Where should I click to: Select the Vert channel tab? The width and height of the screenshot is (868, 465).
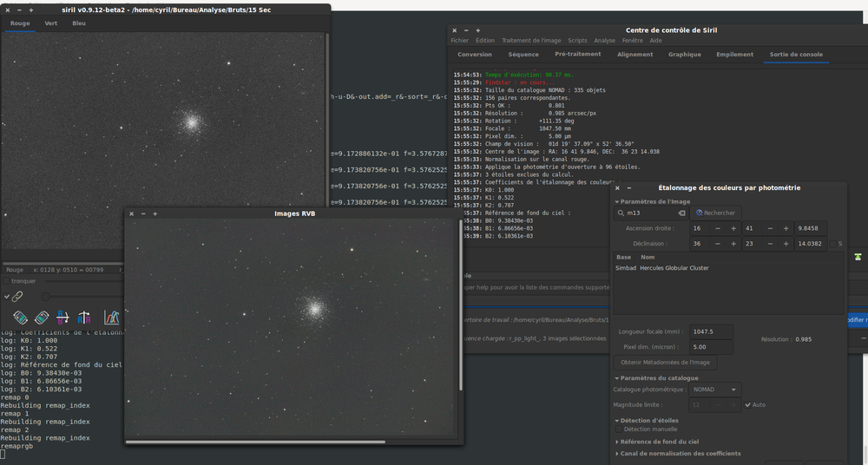click(51, 23)
